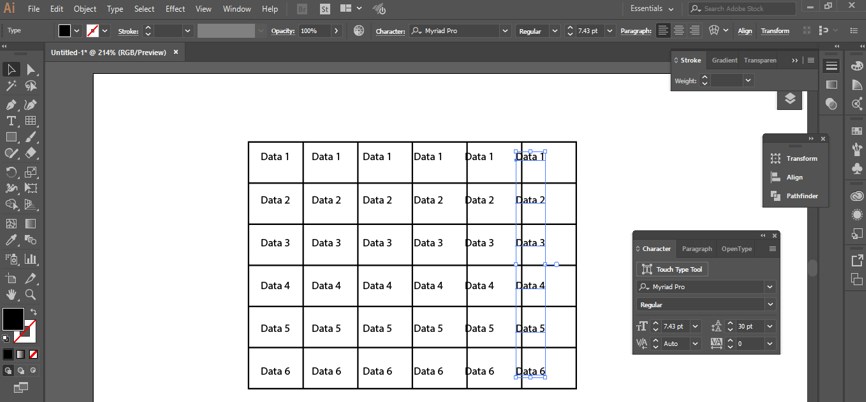The width and height of the screenshot is (866, 402).
Task: Open font size dropdown in control bar
Action: tap(610, 31)
